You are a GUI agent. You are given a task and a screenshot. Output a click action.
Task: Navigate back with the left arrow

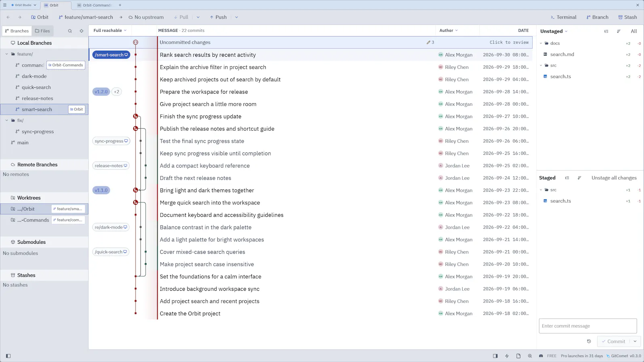[x=8, y=17]
